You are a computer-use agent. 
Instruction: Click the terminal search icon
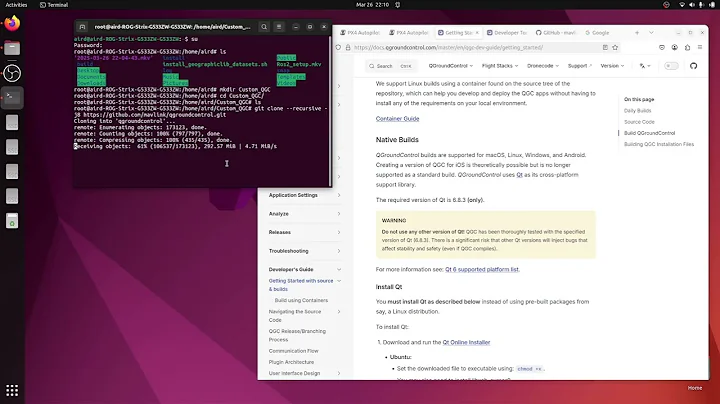pyautogui.click(x=264, y=27)
